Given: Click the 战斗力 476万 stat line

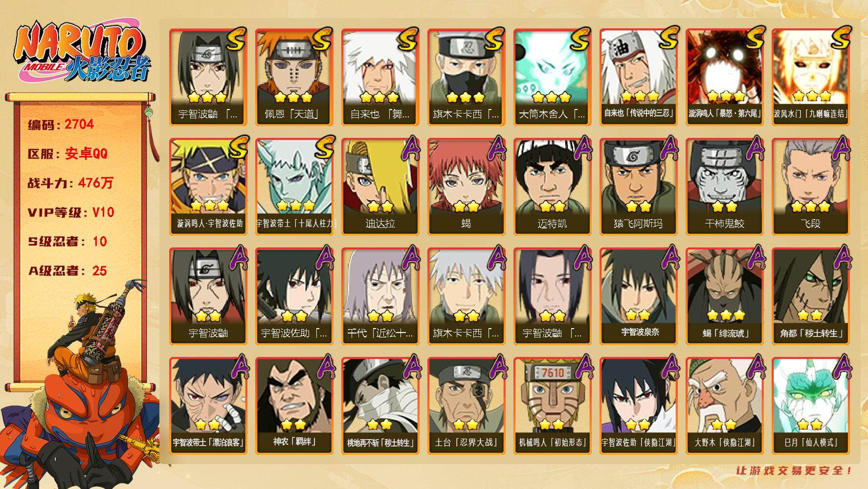Looking at the screenshot, I should 70,183.
